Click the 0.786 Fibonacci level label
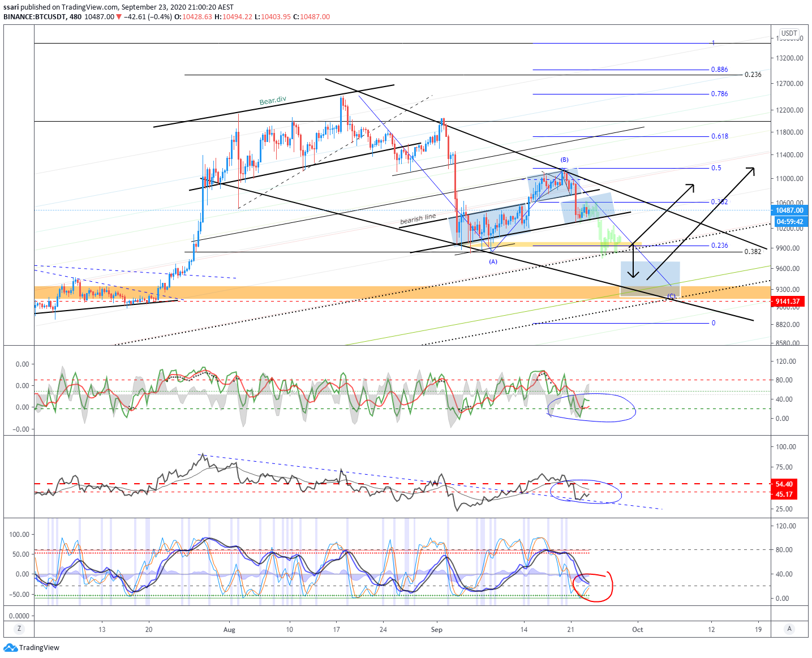Screen dimensions: 812x658 tap(719, 94)
